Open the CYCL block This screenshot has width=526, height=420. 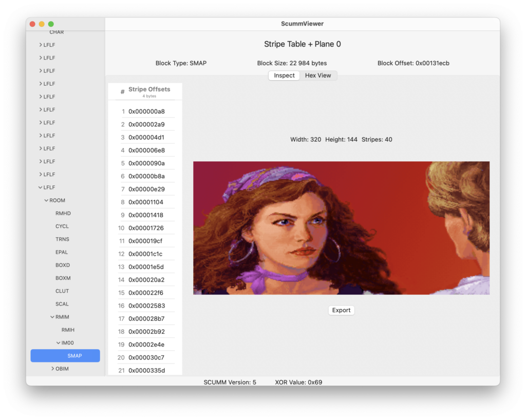pyautogui.click(x=62, y=226)
